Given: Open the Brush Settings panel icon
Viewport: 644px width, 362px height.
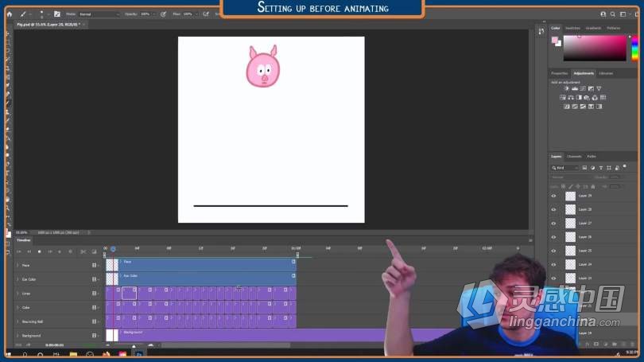Looking at the screenshot, I should click(57, 14).
